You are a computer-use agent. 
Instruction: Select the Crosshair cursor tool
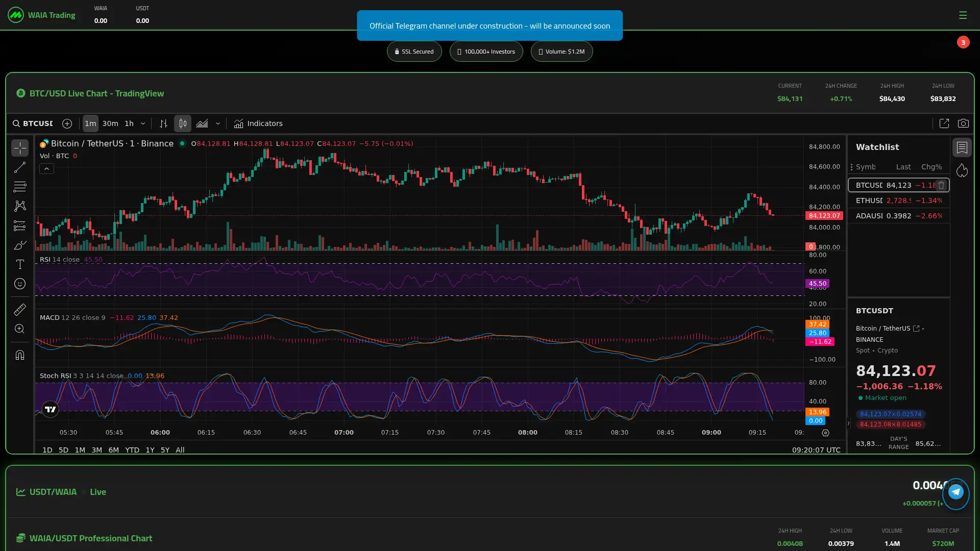coord(20,148)
